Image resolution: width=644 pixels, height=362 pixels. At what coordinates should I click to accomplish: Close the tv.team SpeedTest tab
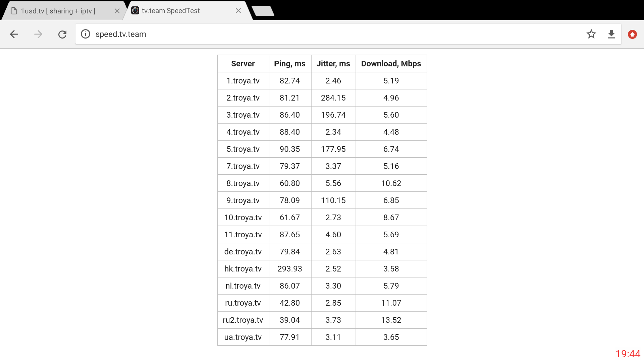tap(238, 11)
